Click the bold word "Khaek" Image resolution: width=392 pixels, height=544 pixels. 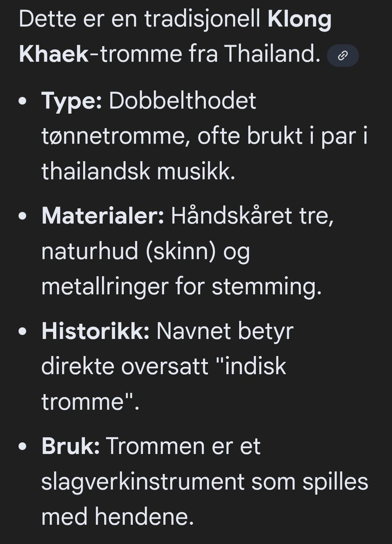pos(53,55)
